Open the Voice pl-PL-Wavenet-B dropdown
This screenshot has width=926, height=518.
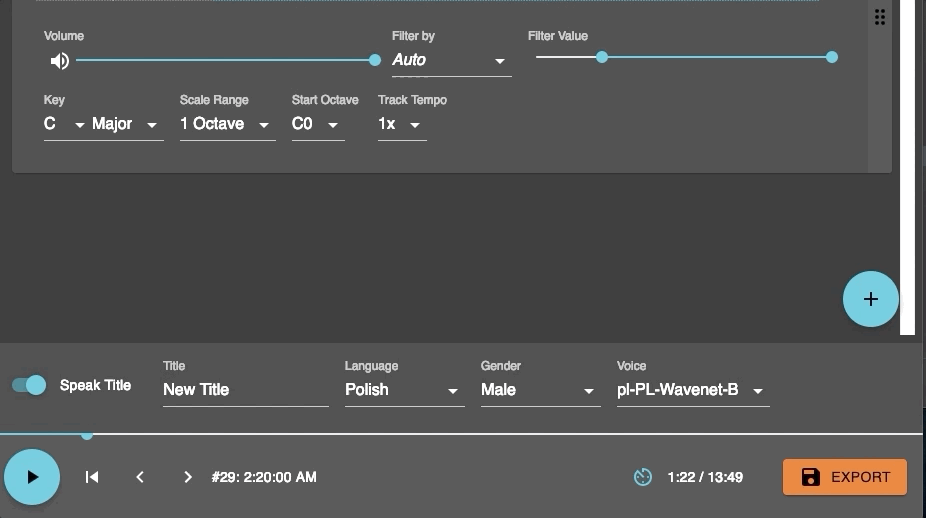tap(693, 390)
